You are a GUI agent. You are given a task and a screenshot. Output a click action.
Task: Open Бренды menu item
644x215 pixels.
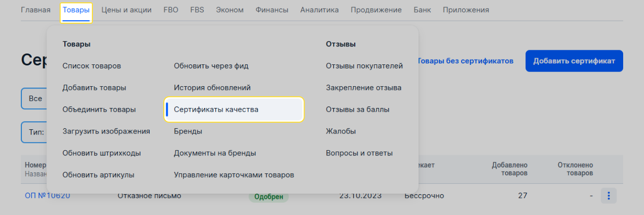tap(188, 131)
